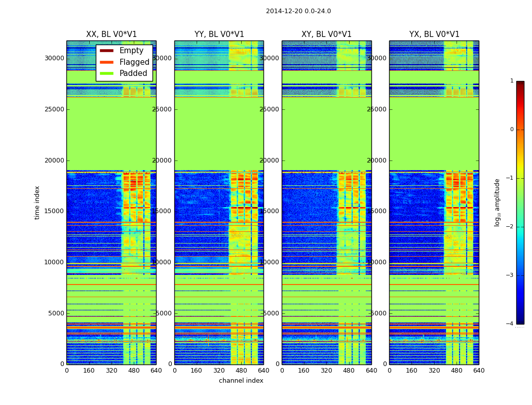Click the 'time index' y-axis label
Screen dimensions: 532x405
pyautogui.click(x=37, y=202)
